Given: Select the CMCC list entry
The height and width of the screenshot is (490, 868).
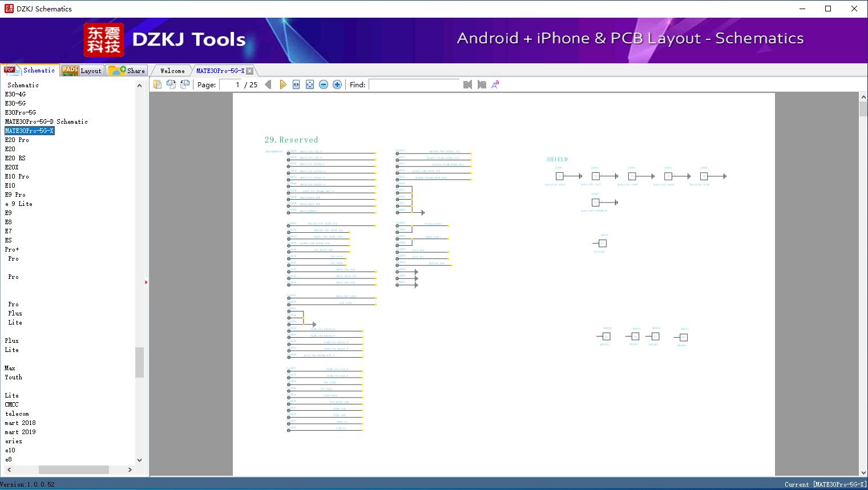Looking at the screenshot, I should pos(12,404).
